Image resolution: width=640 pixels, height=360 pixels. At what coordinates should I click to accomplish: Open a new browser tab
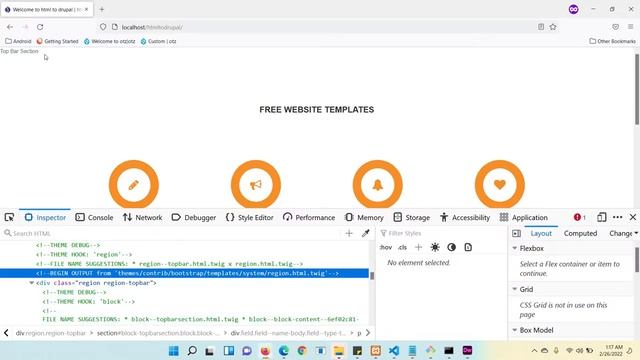[102, 9]
